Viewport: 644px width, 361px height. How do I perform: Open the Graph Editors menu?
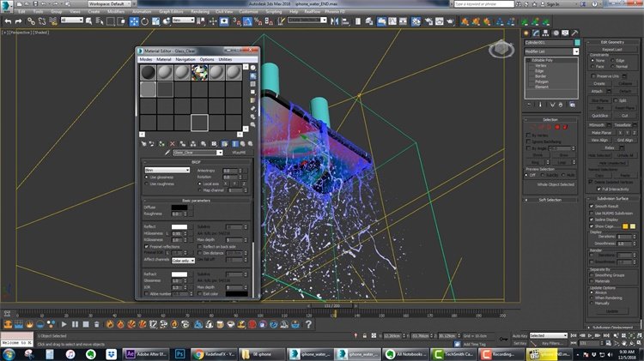coord(171,11)
